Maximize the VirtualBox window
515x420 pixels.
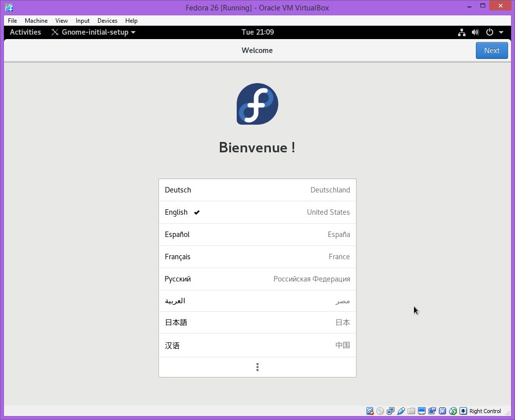point(483,5)
